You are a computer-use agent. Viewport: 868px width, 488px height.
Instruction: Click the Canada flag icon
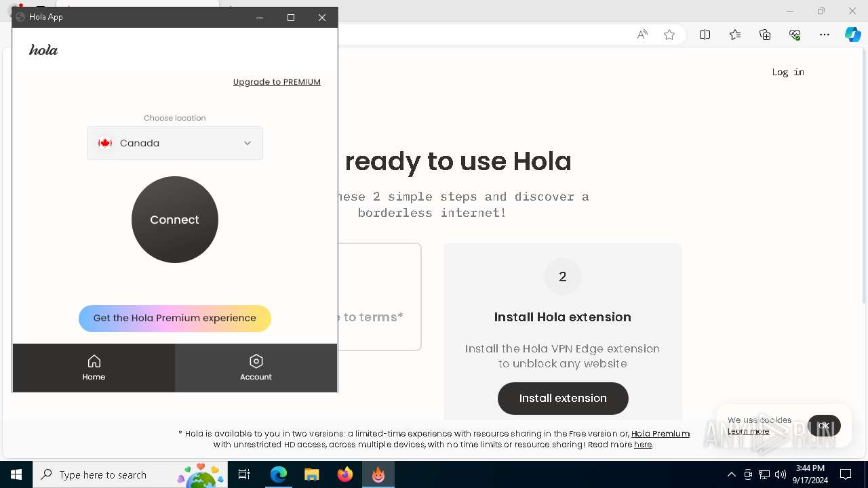point(105,143)
